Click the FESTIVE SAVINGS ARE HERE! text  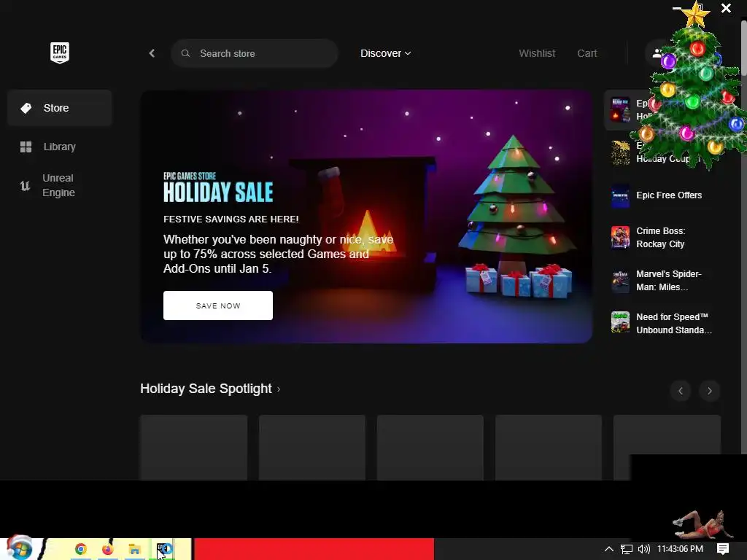231,219
